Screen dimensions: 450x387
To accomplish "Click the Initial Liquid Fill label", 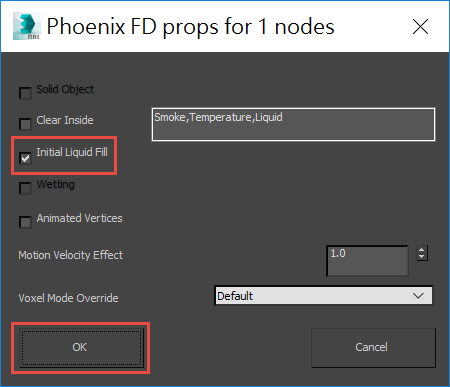I will point(72,152).
